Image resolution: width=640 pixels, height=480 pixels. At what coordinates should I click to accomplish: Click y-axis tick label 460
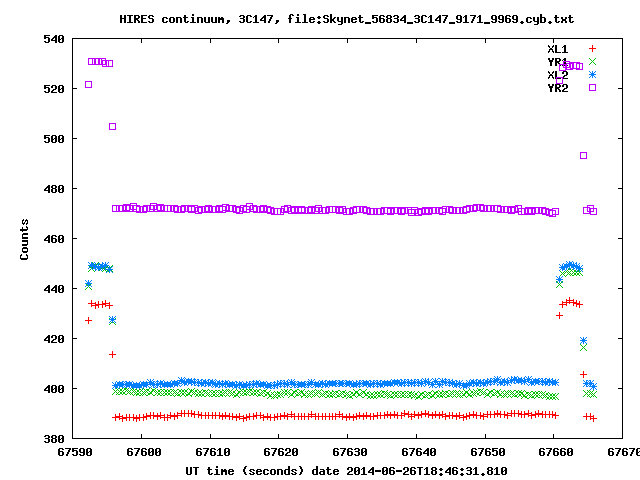(54, 239)
